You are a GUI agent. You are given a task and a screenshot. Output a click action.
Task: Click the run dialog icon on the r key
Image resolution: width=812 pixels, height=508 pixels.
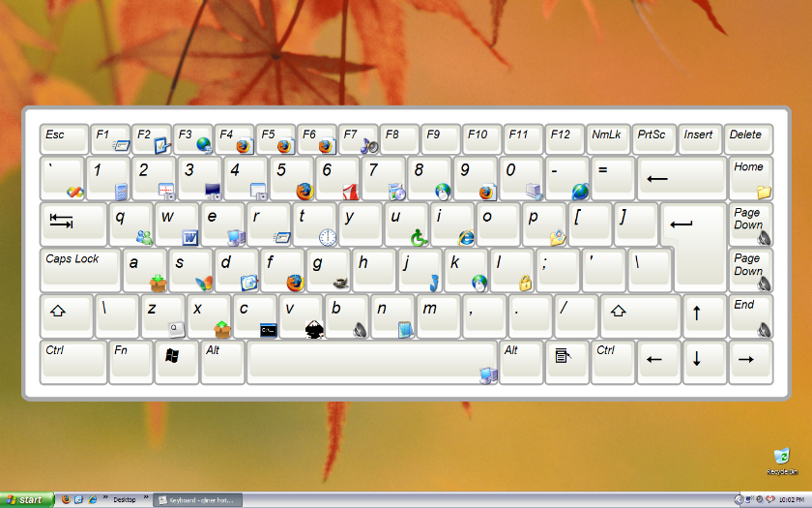281,237
